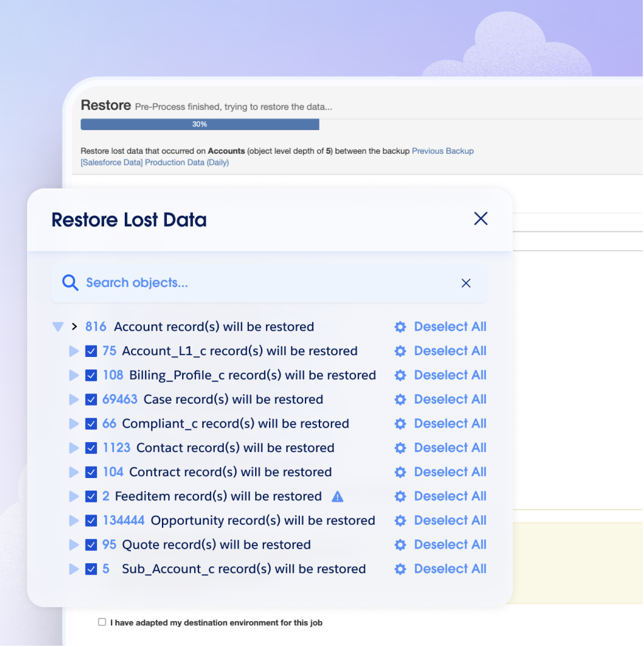Expand the Contract records row
The height and width of the screenshot is (647, 644).
click(x=74, y=472)
